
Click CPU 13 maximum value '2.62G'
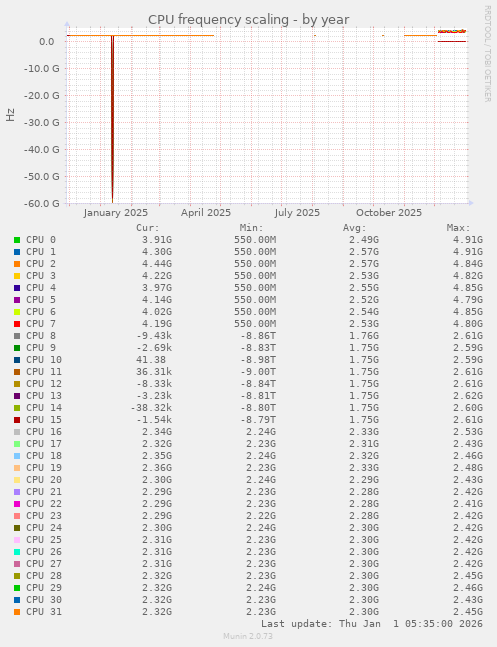pos(468,396)
